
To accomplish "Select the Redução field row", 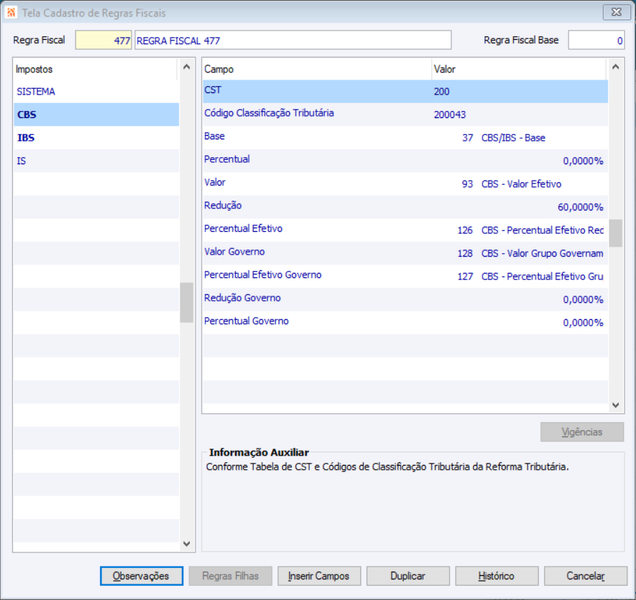I will click(x=405, y=207).
